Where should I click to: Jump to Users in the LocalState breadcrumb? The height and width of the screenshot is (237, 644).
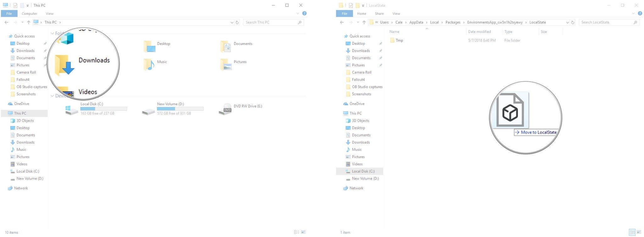[x=384, y=22]
